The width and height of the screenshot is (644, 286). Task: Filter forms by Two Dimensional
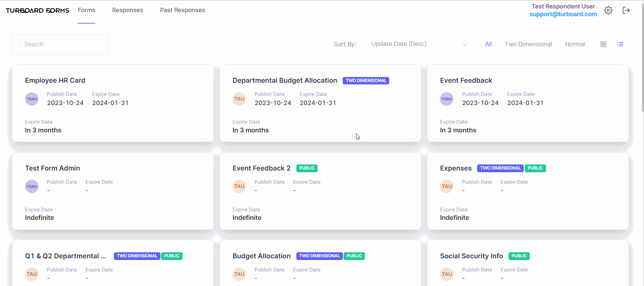(528, 44)
